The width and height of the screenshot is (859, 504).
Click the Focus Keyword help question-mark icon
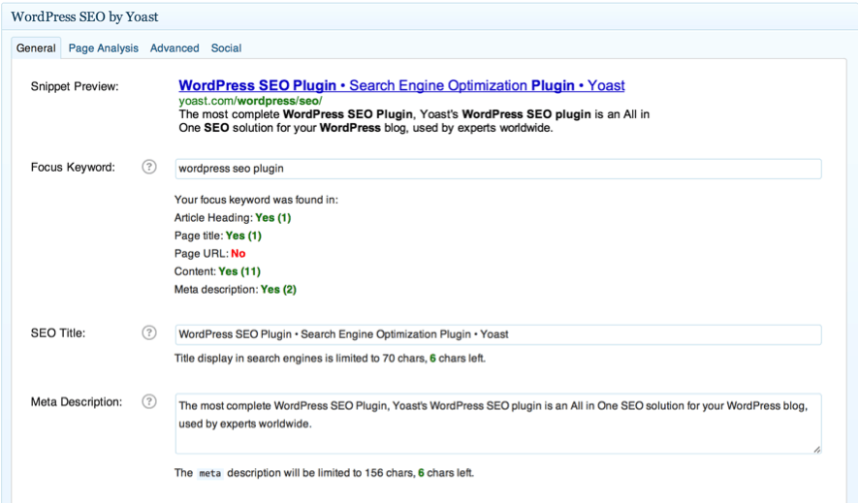[148, 167]
